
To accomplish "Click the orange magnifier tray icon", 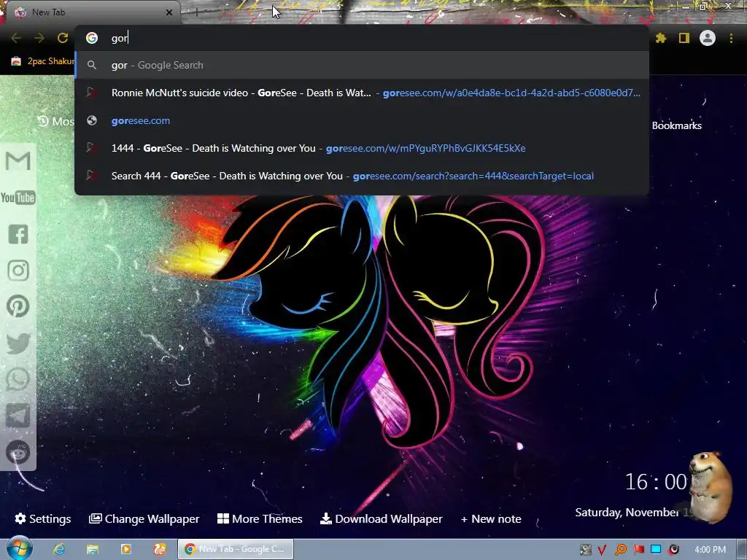I will (x=620, y=550).
